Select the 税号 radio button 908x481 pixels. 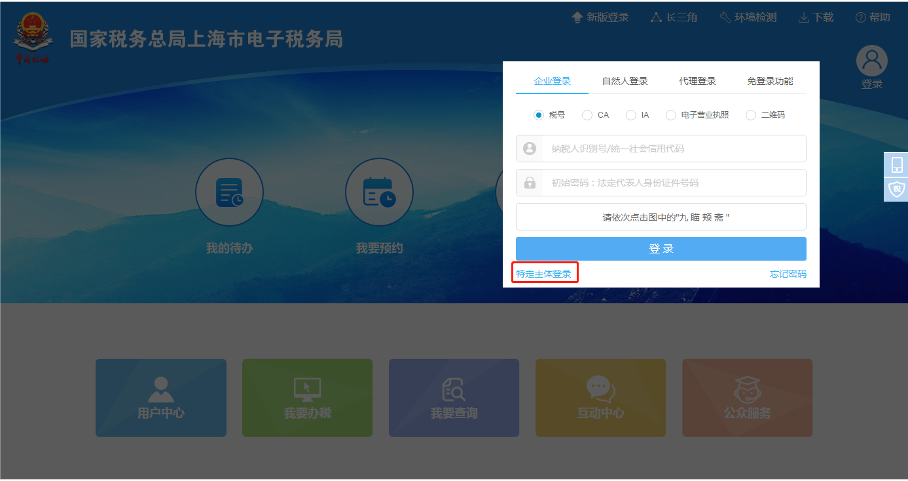click(539, 115)
